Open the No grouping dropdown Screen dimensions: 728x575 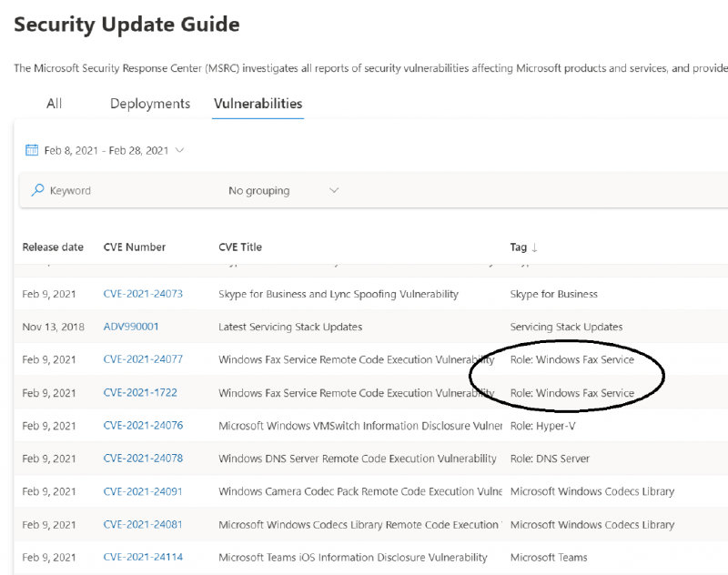click(x=283, y=190)
